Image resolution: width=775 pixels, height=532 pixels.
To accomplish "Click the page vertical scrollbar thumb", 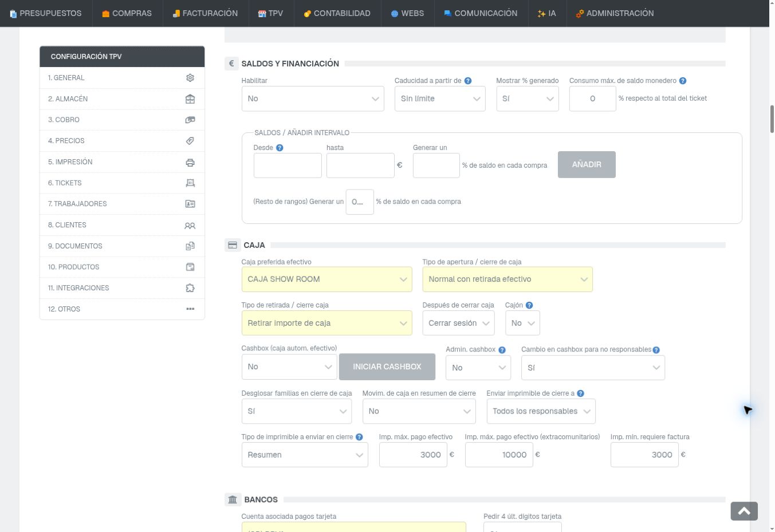I will [772, 119].
